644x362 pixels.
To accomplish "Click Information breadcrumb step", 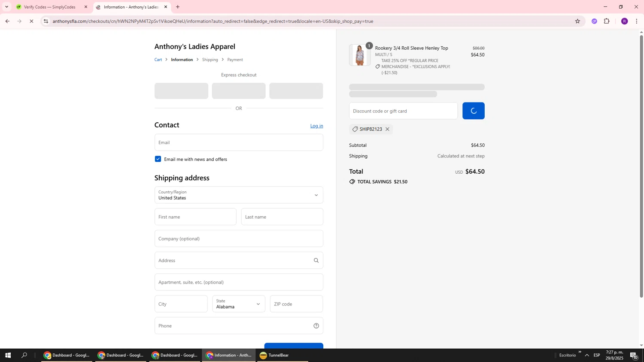I will tap(182, 60).
